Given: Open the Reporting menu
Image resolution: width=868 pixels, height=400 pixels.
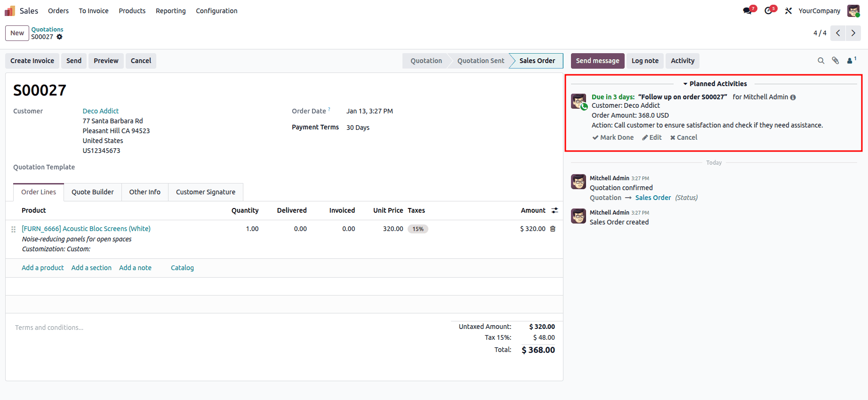Looking at the screenshot, I should pyautogui.click(x=170, y=11).
